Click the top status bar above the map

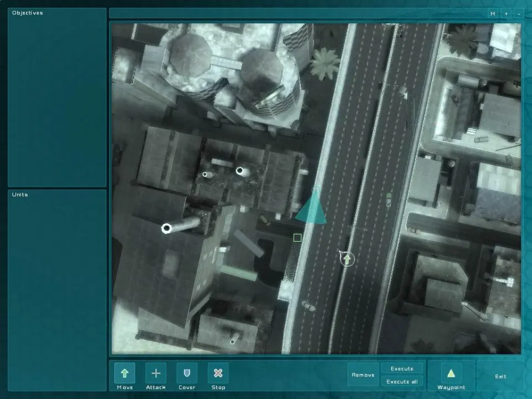tap(296, 13)
